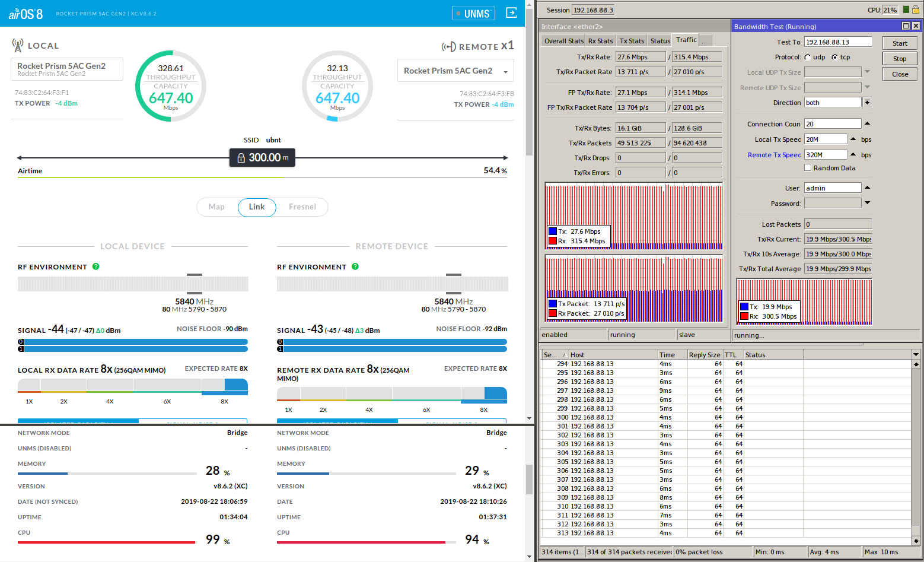Screen dimensions: 924x562
Task: Click the lock icon on distance label
Action: click(x=241, y=158)
